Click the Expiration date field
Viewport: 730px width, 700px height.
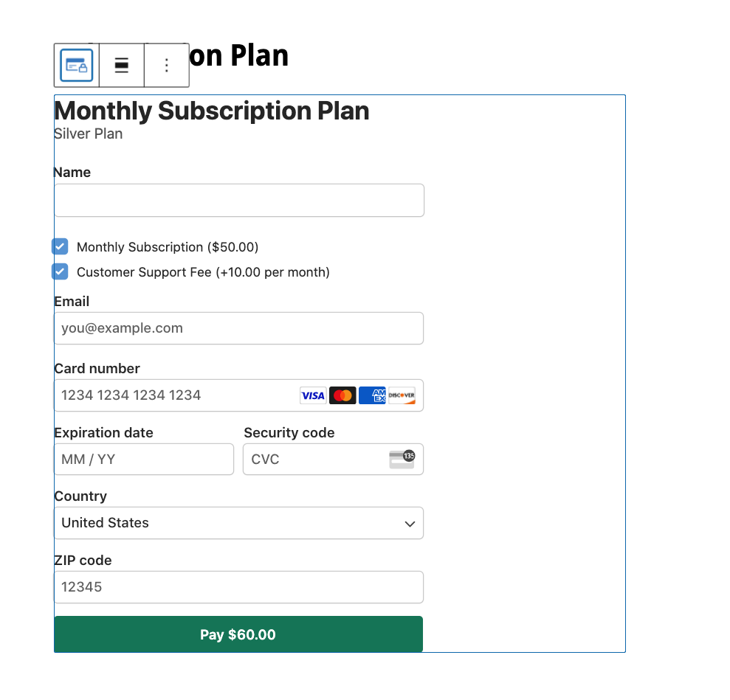click(144, 459)
